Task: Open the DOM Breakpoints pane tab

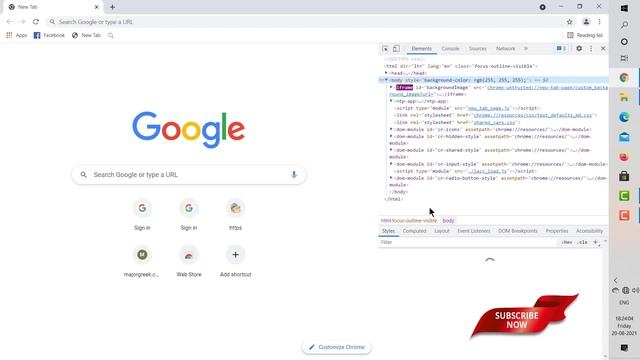Action: click(518, 231)
